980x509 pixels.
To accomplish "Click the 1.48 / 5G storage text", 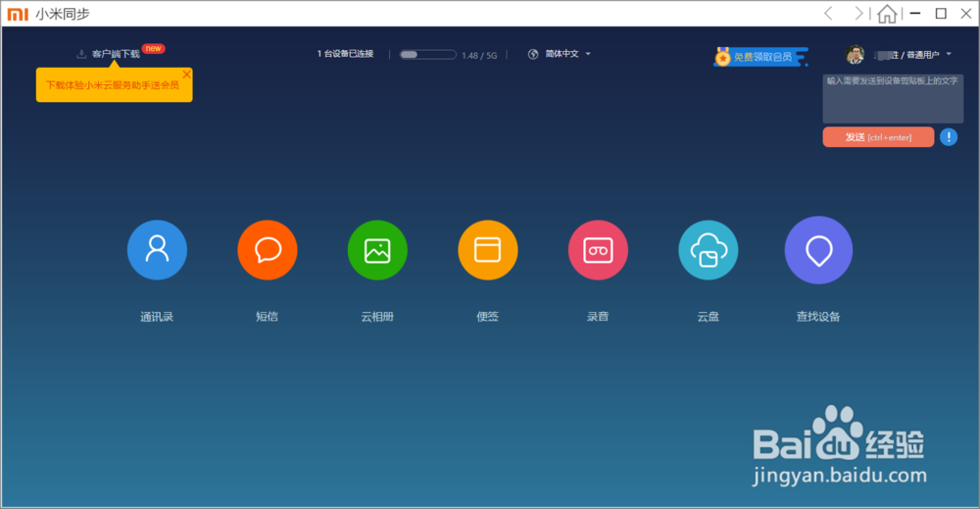I will click(479, 56).
